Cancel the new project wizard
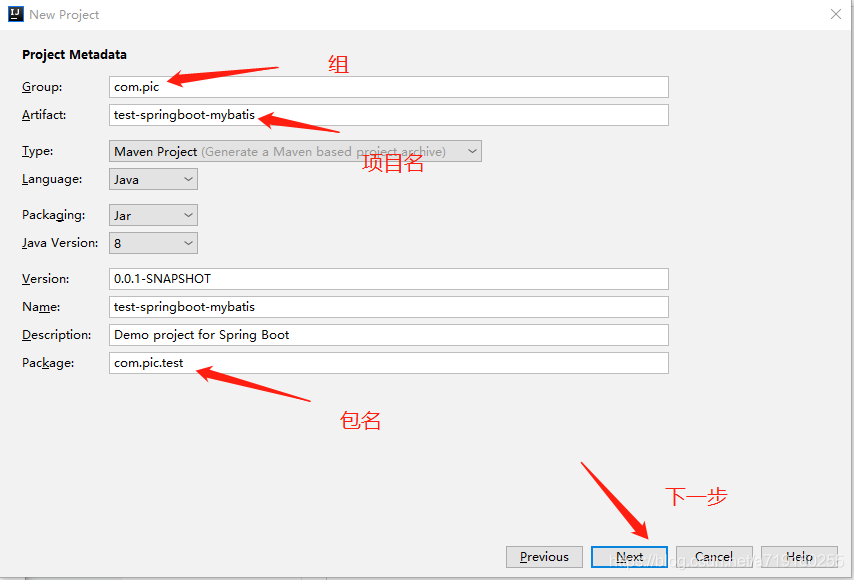The height and width of the screenshot is (580, 854). coord(714,557)
